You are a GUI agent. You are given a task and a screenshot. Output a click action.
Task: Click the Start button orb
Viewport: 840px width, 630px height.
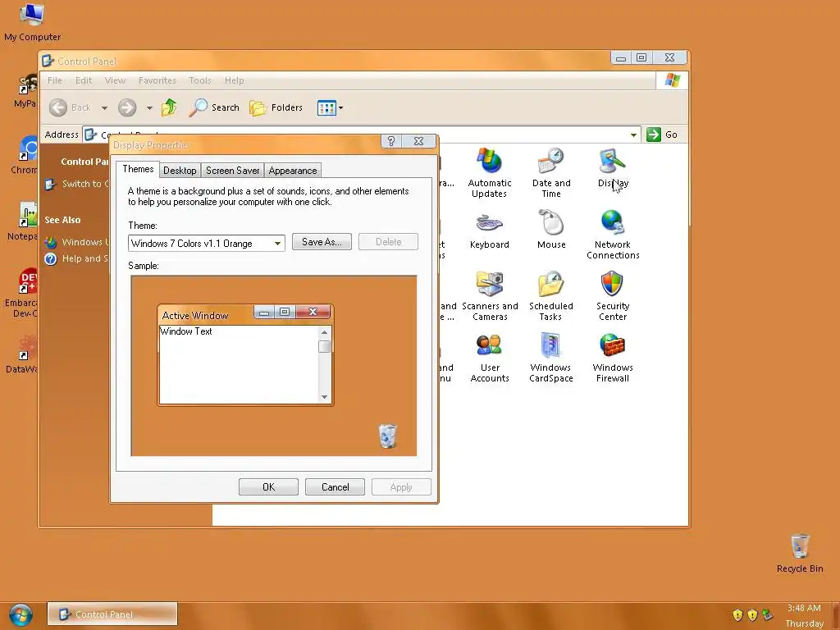click(x=21, y=615)
